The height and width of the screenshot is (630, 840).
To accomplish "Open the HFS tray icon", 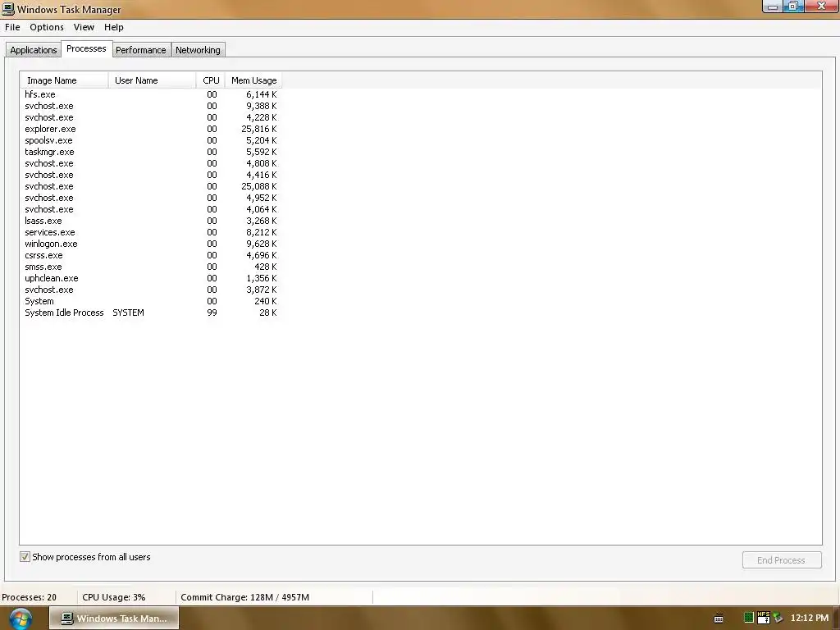I will [x=764, y=618].
